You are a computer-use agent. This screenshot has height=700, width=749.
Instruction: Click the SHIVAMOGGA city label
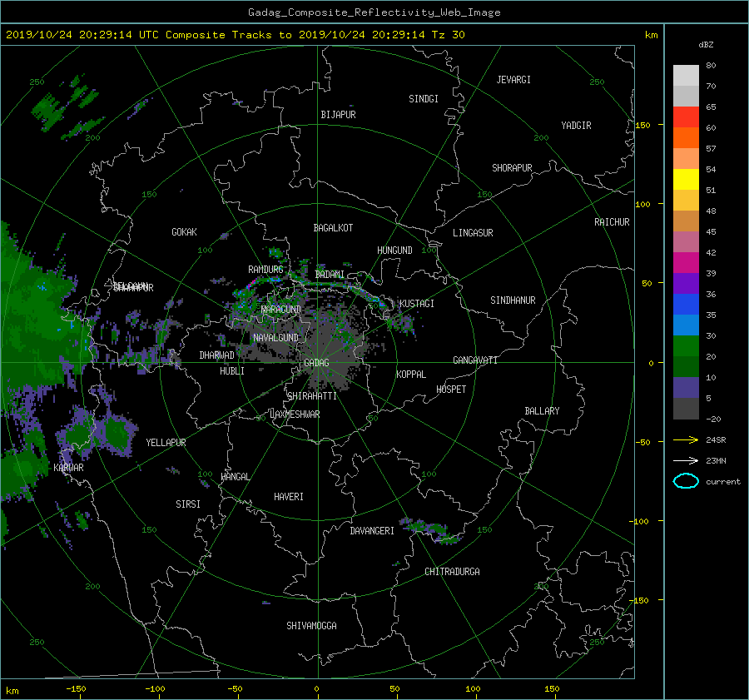point(311,625)
